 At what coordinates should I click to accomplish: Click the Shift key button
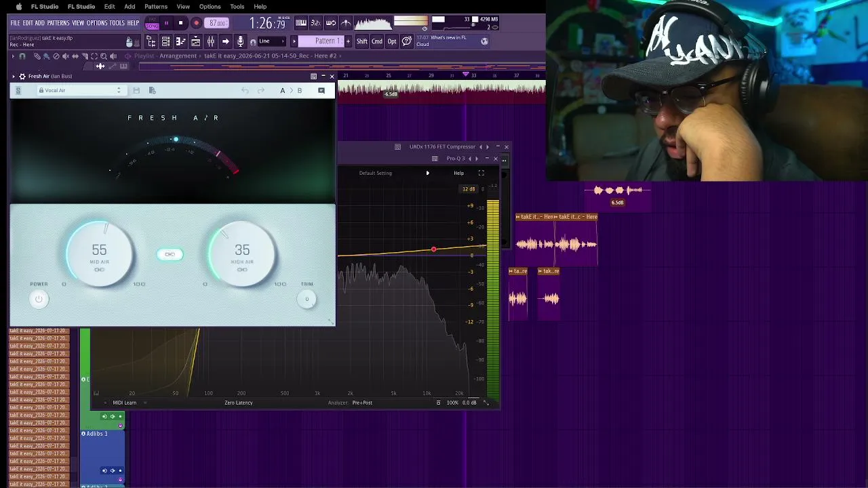coord(362,41)
